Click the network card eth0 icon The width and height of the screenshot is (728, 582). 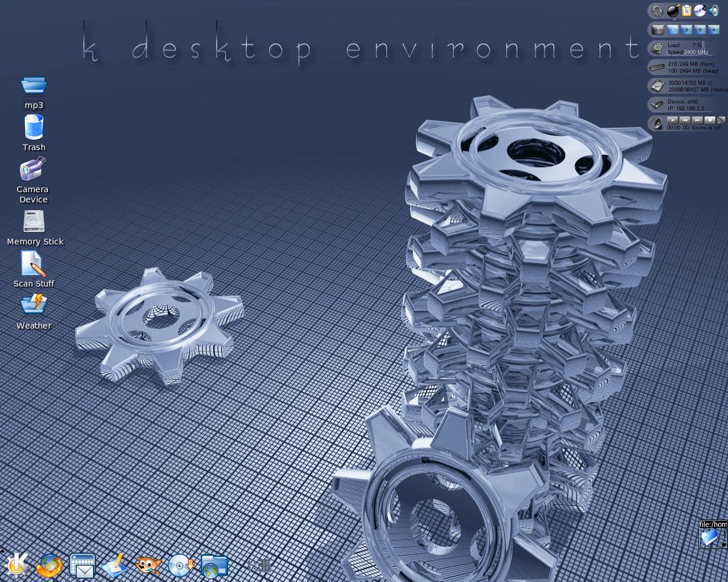[657, 105]
